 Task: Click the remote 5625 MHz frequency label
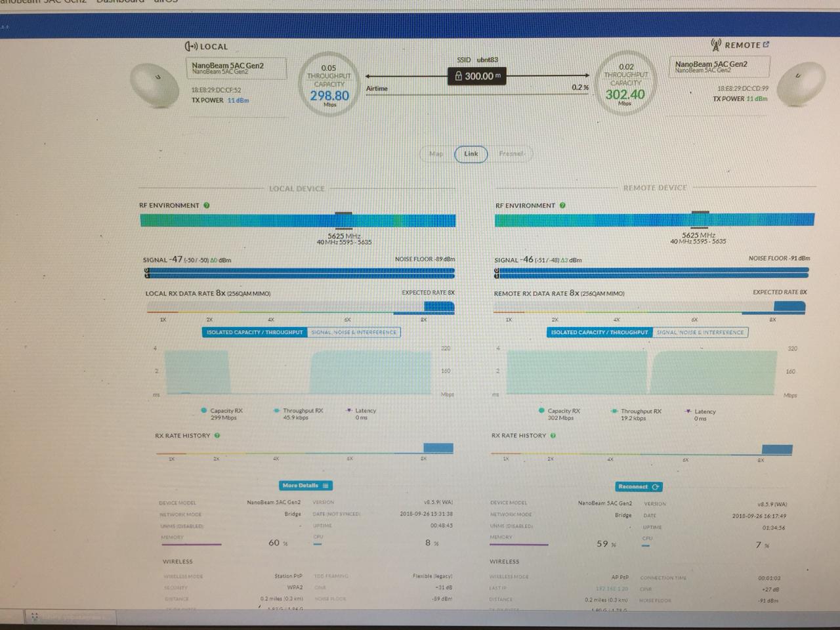pos(698,235)
